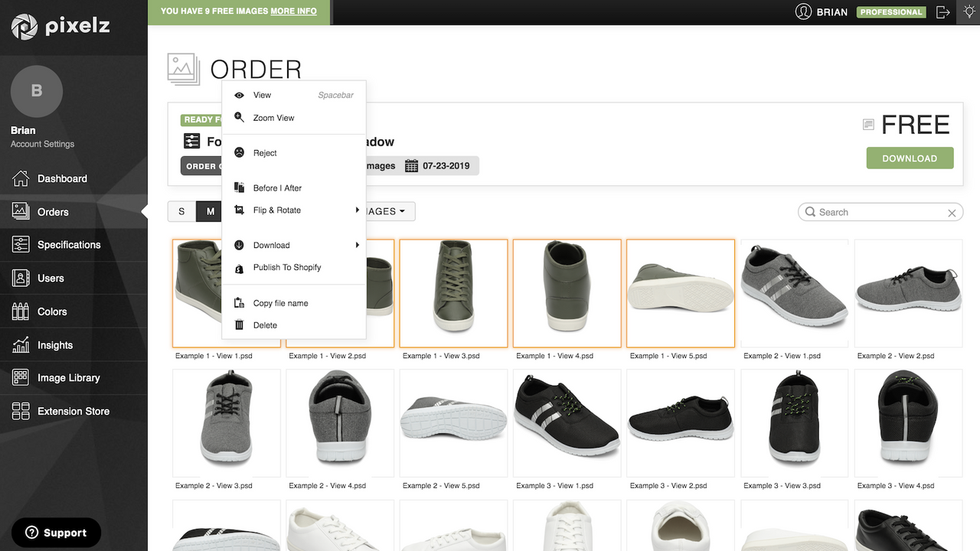Toggle the lightbulb theme switch top right
The image size is (980, 551).
point(969,11)
